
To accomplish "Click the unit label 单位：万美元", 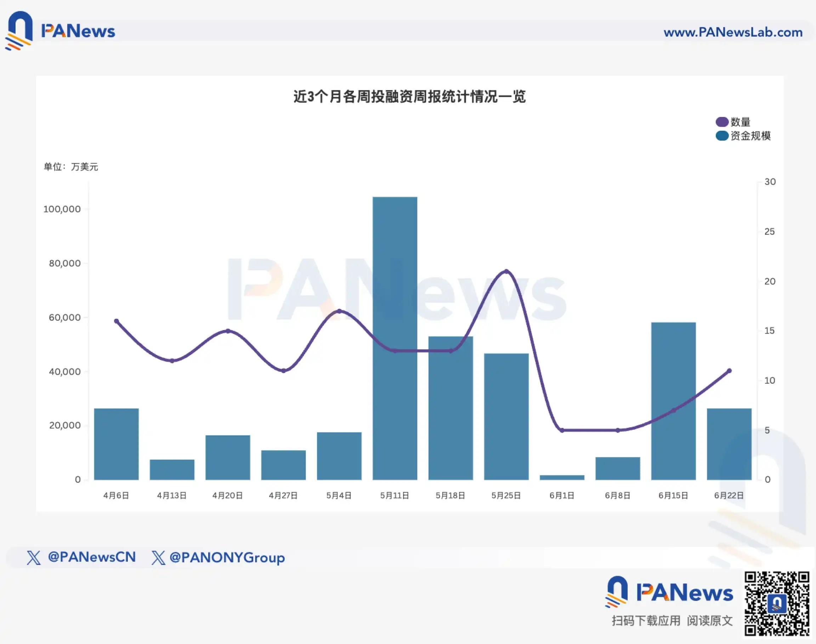I will (71, 166).
